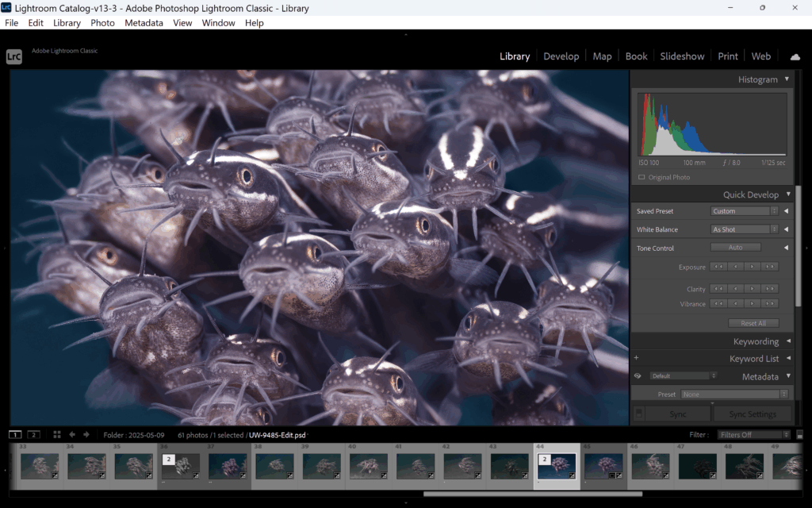Image resolution: width=812 pixels, height=508 pixels.
Task: Flip the auto sync switch beside Sync
Action: click(639, 414)
